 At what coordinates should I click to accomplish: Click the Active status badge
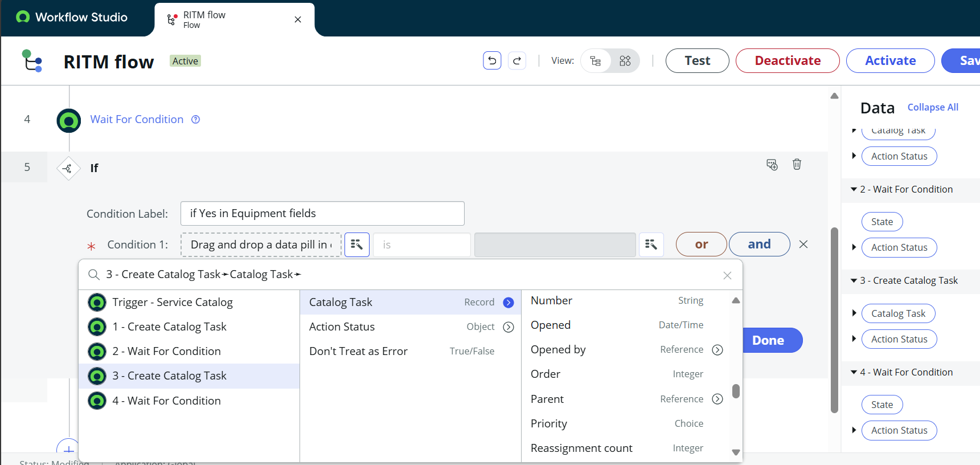(x=185, y=61)
